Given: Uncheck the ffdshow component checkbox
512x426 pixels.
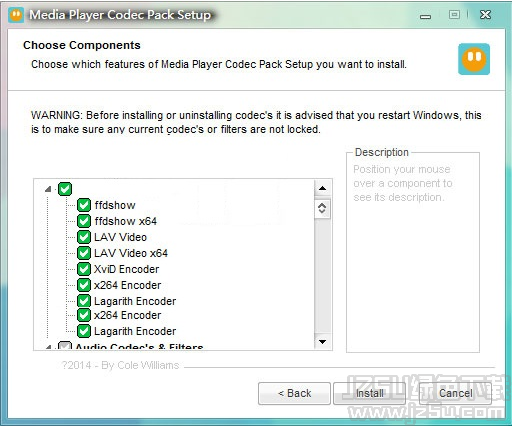Looking at the screenshot, I should 84,205.
